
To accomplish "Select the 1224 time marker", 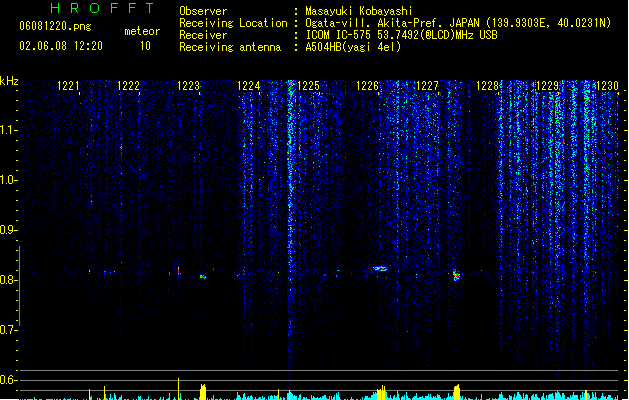I will click(x=249, y=86).
